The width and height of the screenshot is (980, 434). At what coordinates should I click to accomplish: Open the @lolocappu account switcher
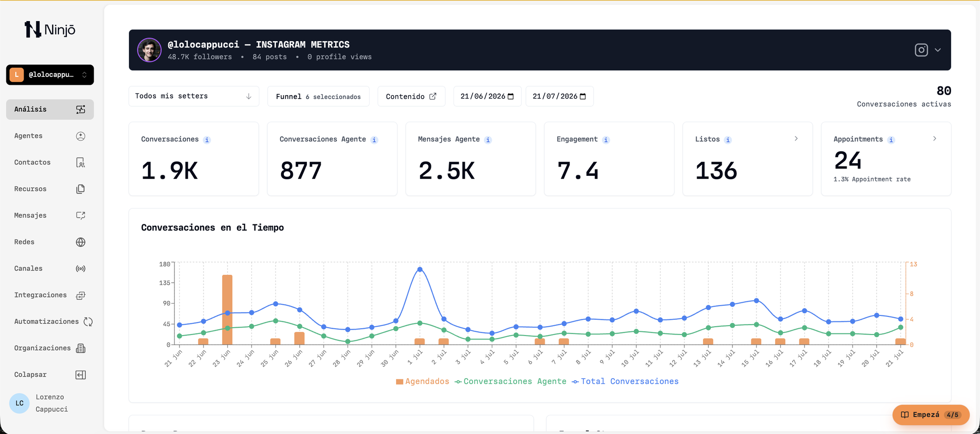[50, 74]
